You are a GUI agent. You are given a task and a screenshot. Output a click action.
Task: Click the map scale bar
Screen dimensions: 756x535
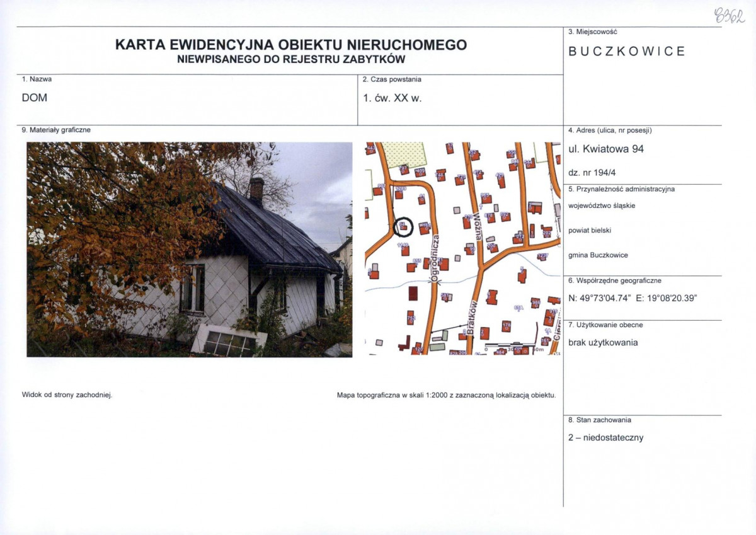pos(512,346)
